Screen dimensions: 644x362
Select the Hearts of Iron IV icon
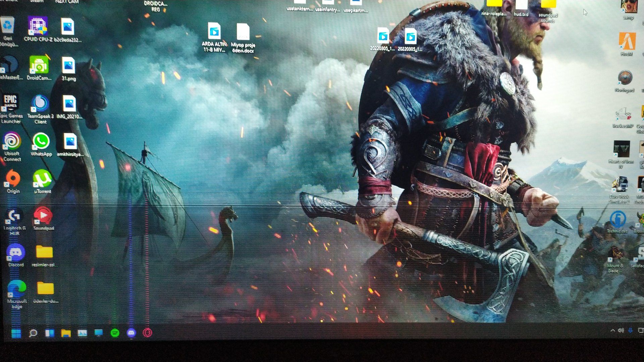point(621,149)
